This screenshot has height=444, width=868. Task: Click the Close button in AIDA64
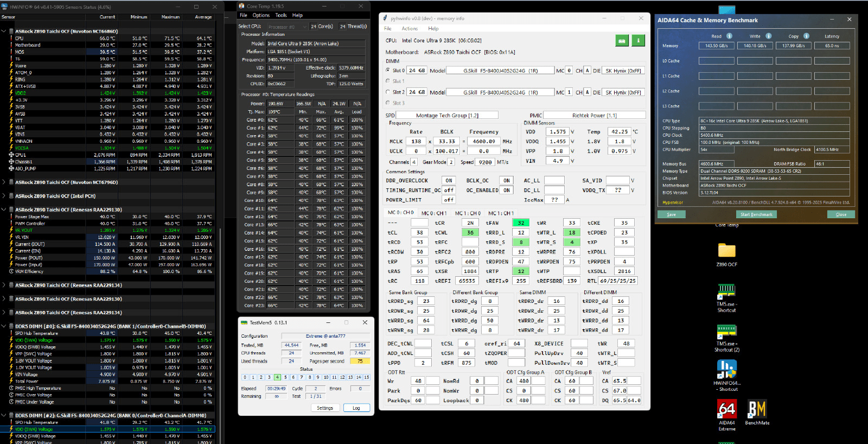click(x=841, y=214)
